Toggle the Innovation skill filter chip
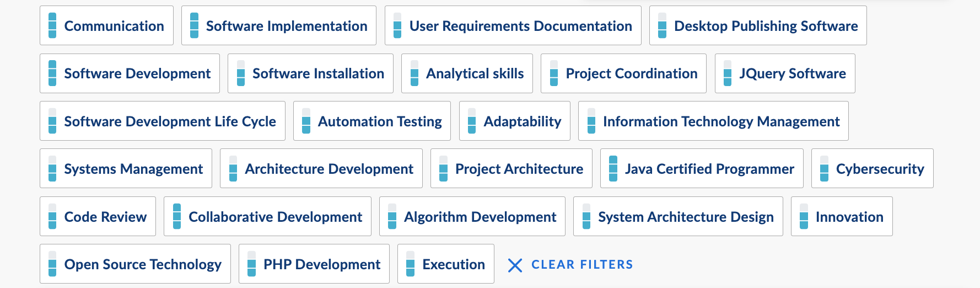980x288 pixels. coord(849,217)
